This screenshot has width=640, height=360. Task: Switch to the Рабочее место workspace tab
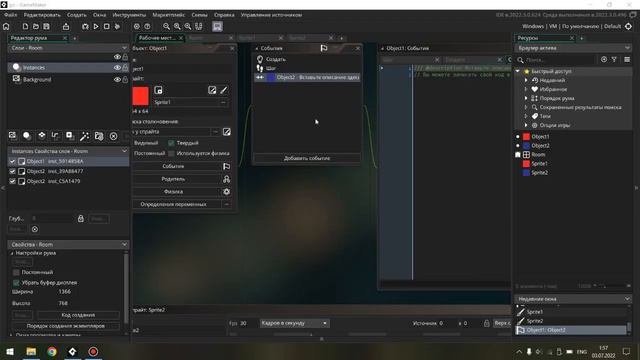[157, 38]
